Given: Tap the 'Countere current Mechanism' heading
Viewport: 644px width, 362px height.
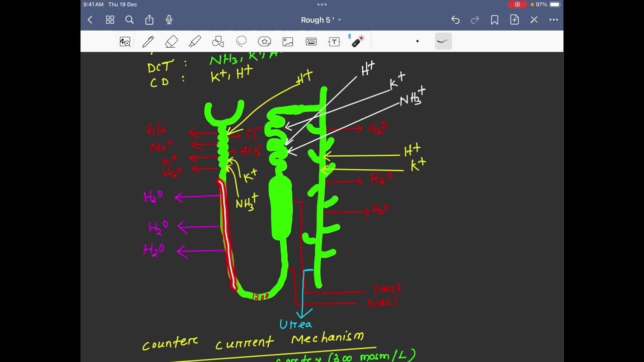Looking at the screenshot, I should (x=253, y=340).
